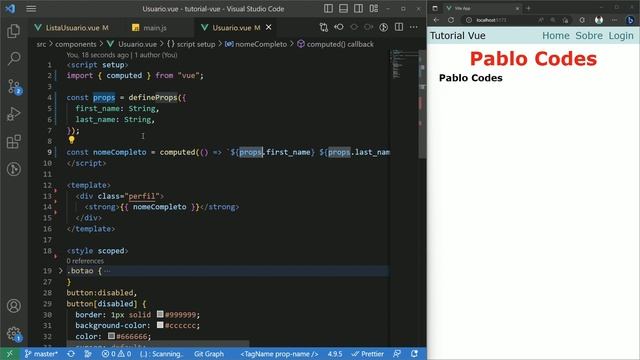The width and height of the screenshot is (640, 360).
Task: Open the Accounts menu icon
Action: 13,306
